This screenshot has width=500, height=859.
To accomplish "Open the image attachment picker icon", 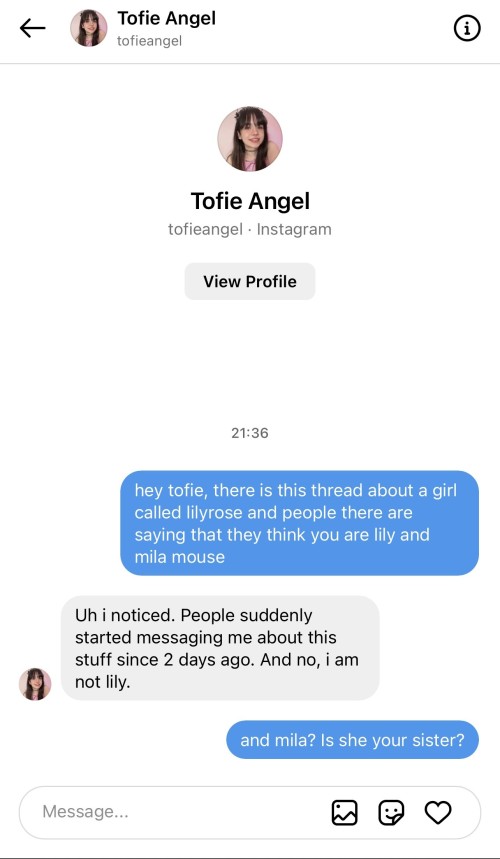I will click(x=344, y=812).
